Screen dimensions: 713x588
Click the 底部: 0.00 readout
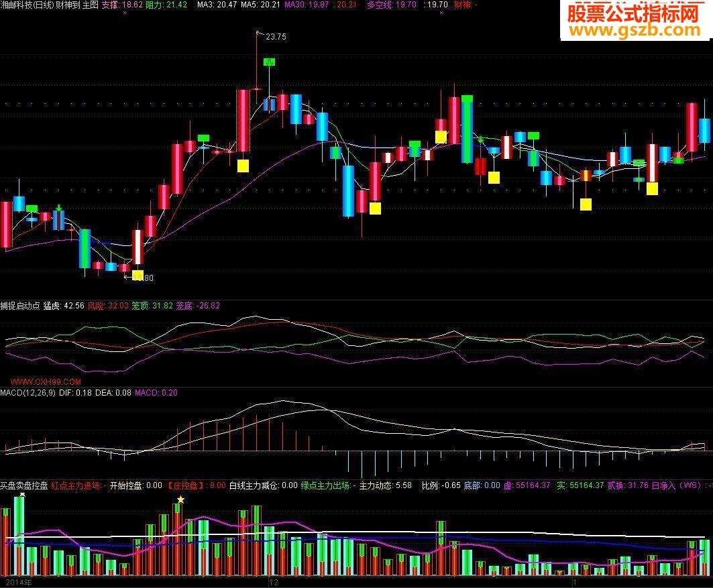(482, 485)
